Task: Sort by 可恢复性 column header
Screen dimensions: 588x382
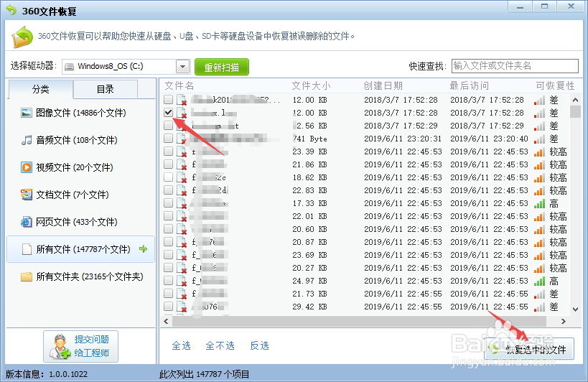Action: point(555,86)
